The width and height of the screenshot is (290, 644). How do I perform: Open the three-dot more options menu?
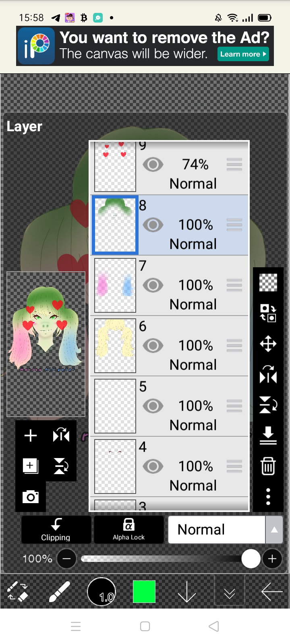(x=268, y=497)
